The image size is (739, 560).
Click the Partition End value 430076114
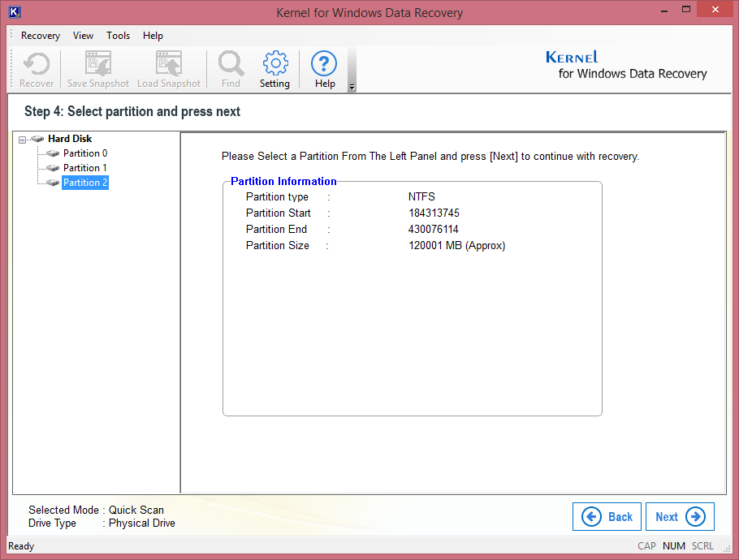click(433, 230)
